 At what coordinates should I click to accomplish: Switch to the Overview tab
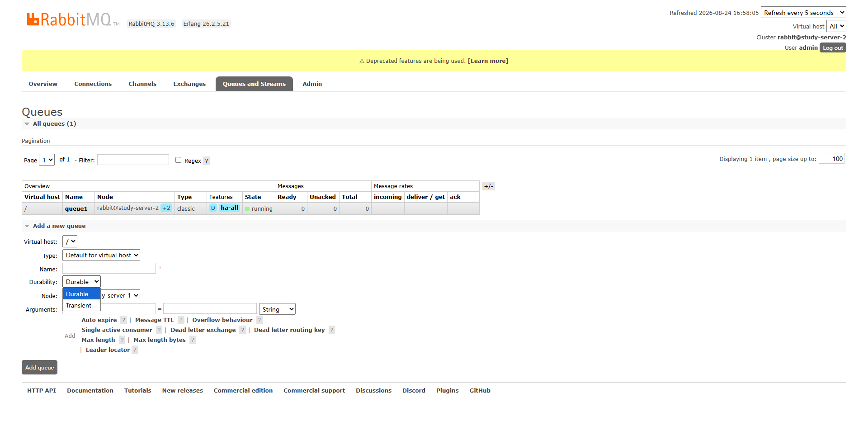tap(43, 84)
